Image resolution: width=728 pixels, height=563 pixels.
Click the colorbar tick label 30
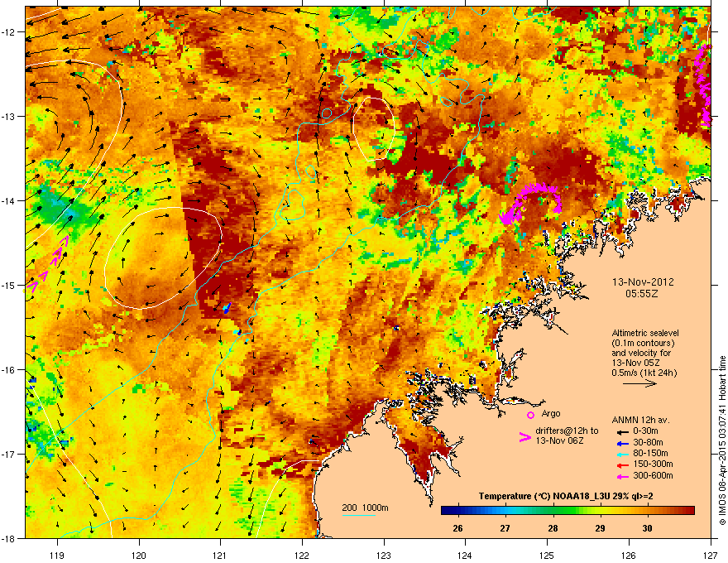pyautogui.click(x=647, y=528)
